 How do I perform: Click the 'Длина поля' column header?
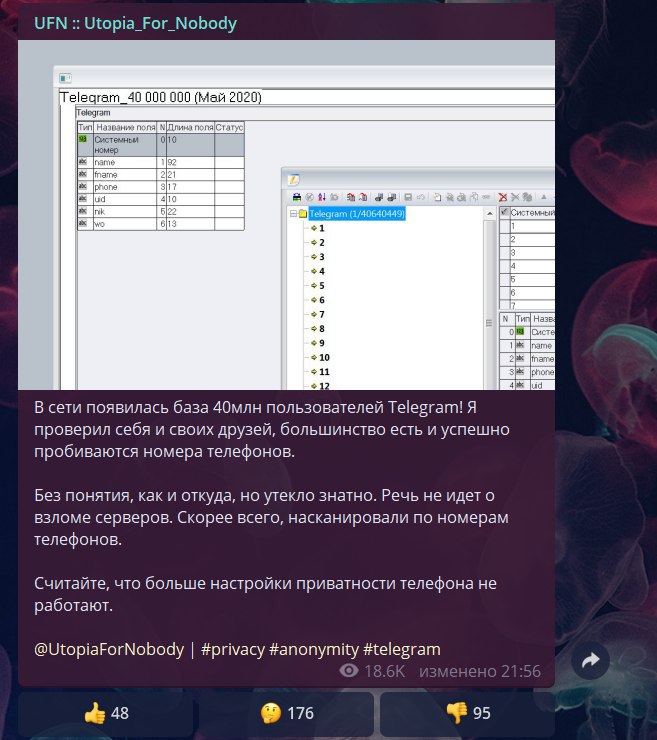190,127
